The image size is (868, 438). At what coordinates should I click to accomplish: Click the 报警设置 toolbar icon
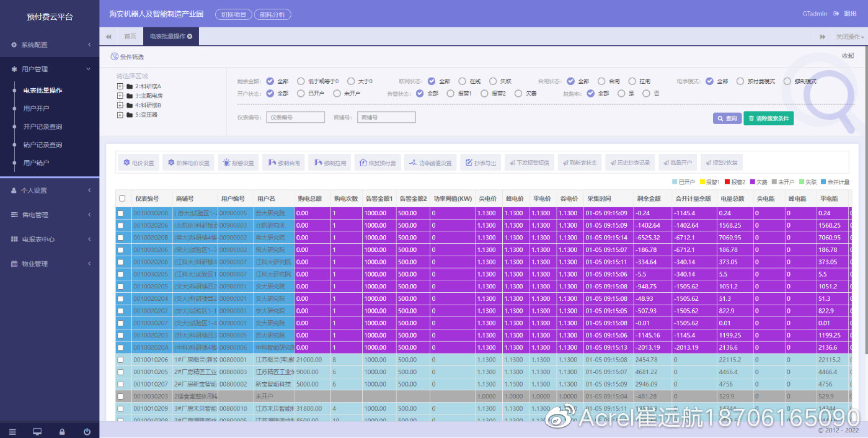(237, 163)
